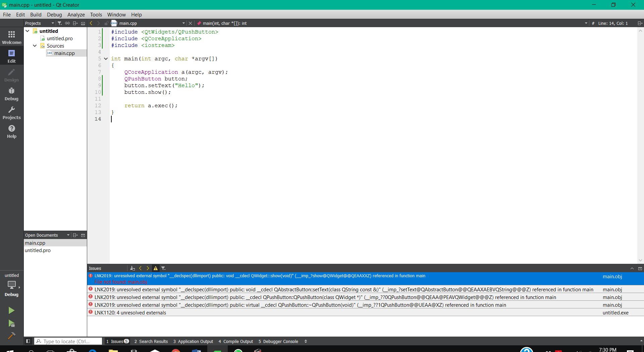Screen dimensions: 644x352
Task: Click the Line 14, Col 1 indicator
Action: click(613, 23)
